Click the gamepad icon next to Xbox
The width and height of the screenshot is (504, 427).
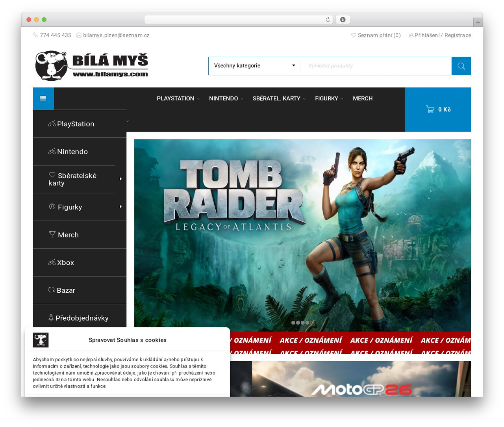click(x=52, y=262)
